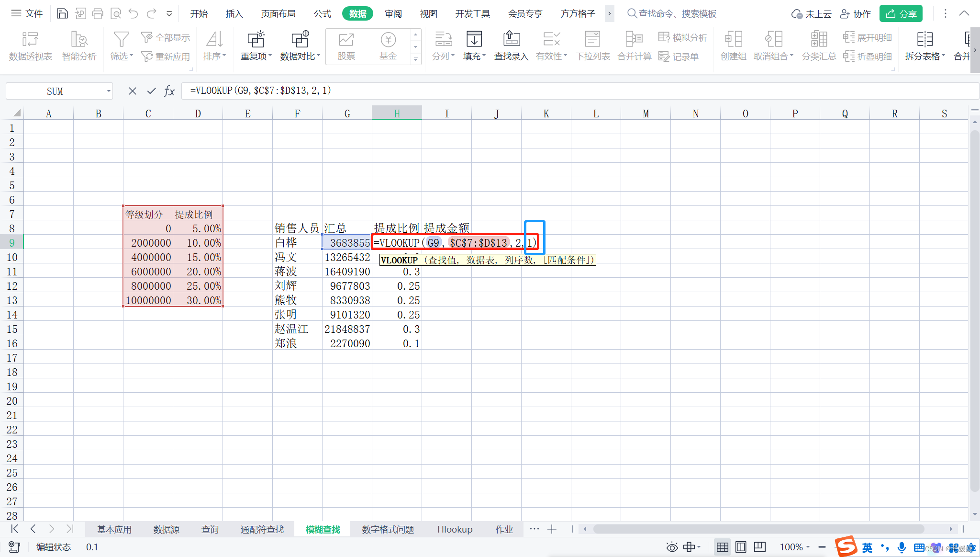Open the Pivot Table (数据透视表) tool
Viewport: 980px width, 557px height.
click(x=31, y=46)
